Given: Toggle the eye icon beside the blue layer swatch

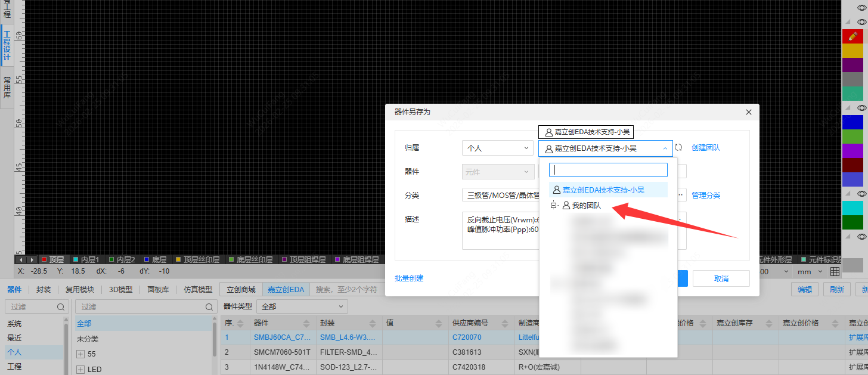Looking at the screenshot, I should (x=862, y=108).
